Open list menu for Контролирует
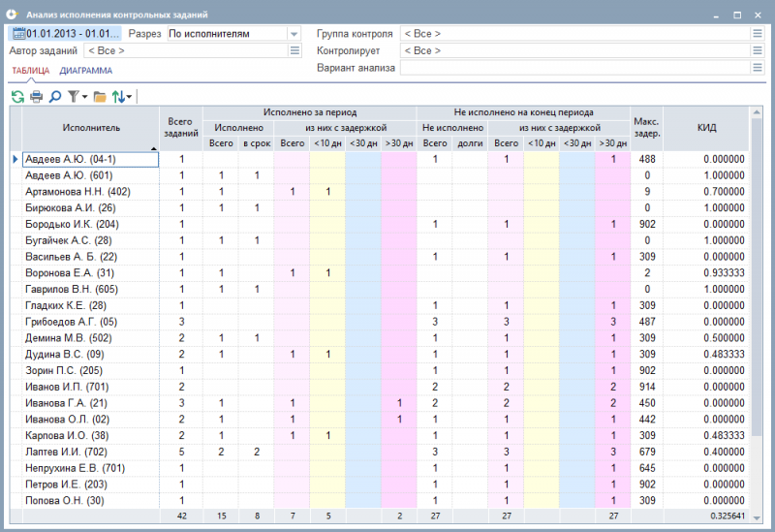This screenshot has height=532, width=775. (x=758, y=50)
